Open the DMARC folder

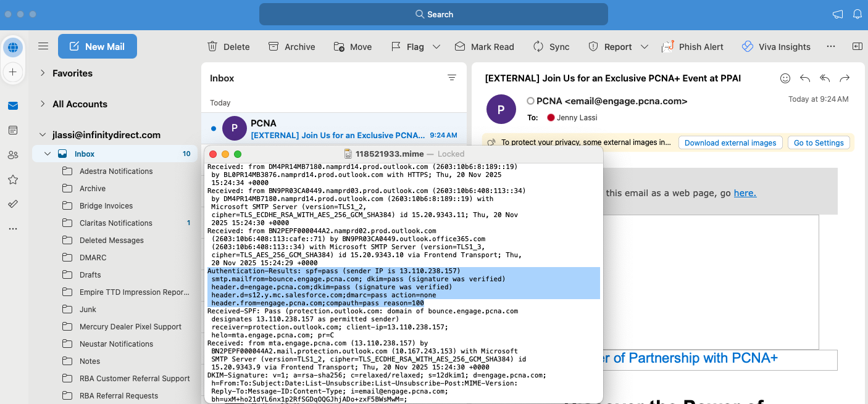pos(93,258)
